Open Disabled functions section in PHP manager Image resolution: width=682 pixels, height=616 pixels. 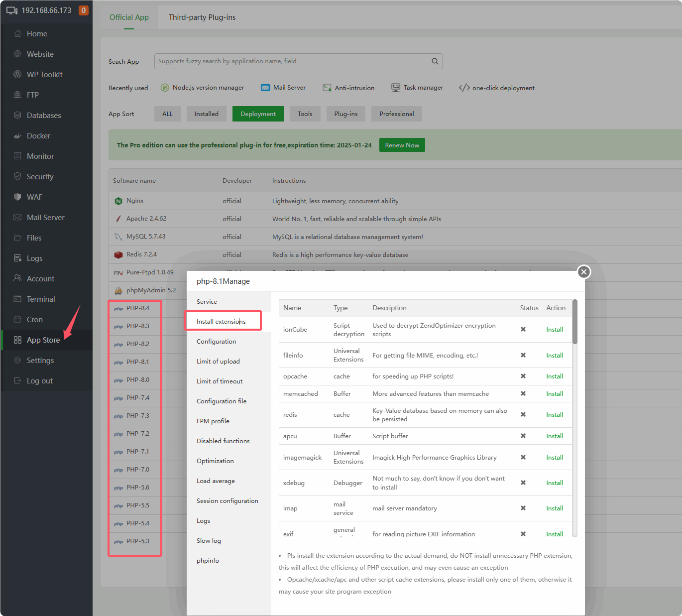pyautogui.click(x=223, y=441)
